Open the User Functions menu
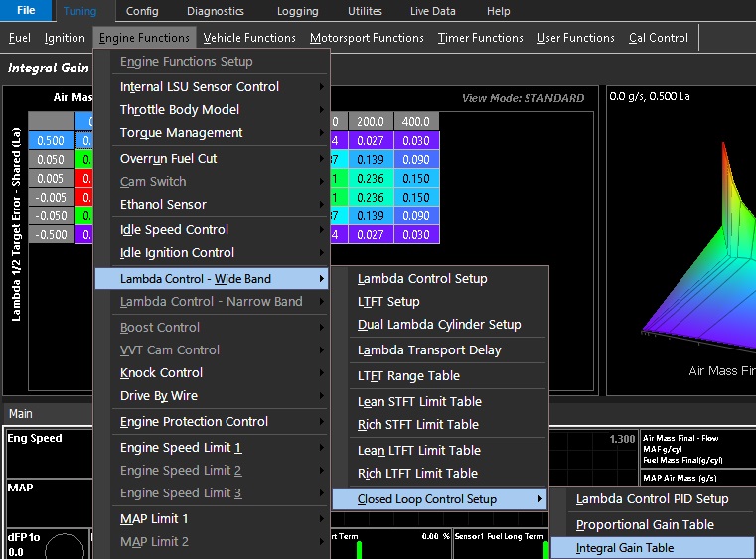Viewport: 756px width, 559px height. tap(575, 38)
